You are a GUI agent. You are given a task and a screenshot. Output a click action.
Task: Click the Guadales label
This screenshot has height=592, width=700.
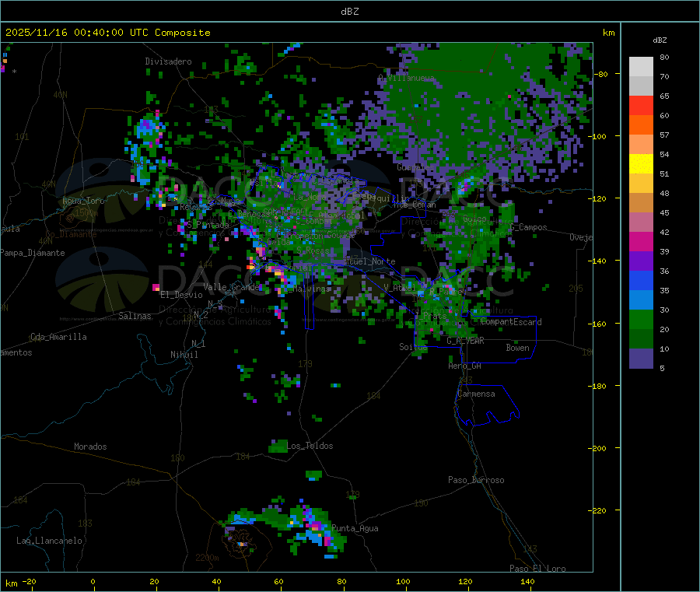[x=415, y=167]
